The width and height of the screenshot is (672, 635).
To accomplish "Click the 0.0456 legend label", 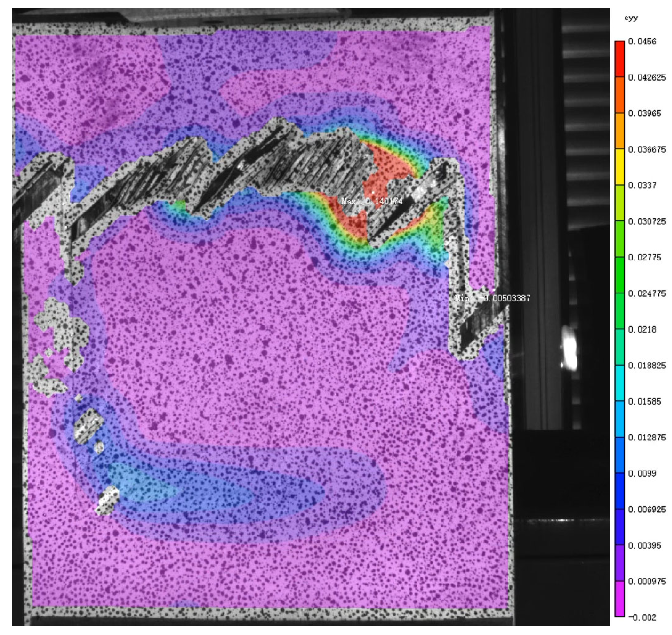I will (x=642, y=41).
